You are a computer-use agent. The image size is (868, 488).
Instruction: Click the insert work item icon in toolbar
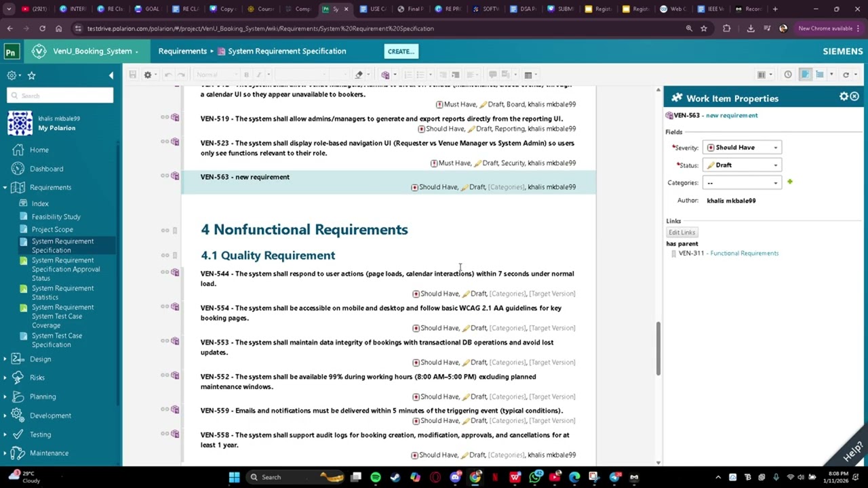pos(385,75)
